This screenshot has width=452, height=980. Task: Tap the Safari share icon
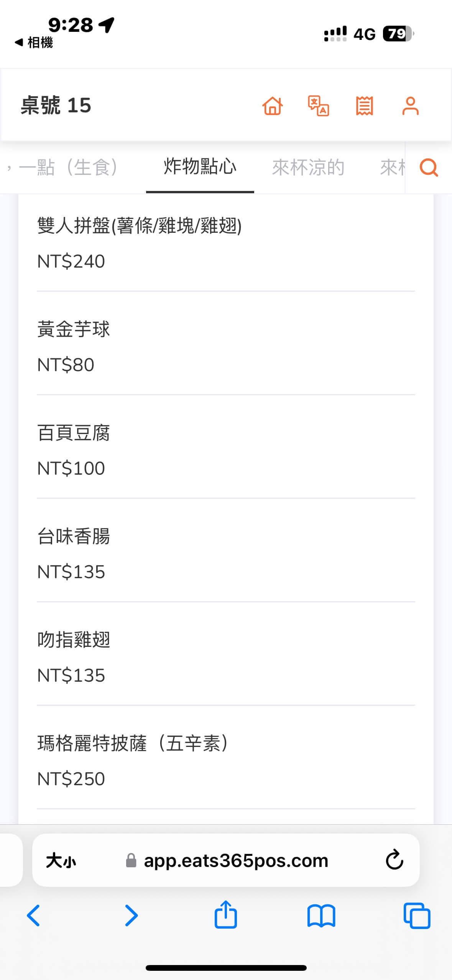tap(226, 915)
